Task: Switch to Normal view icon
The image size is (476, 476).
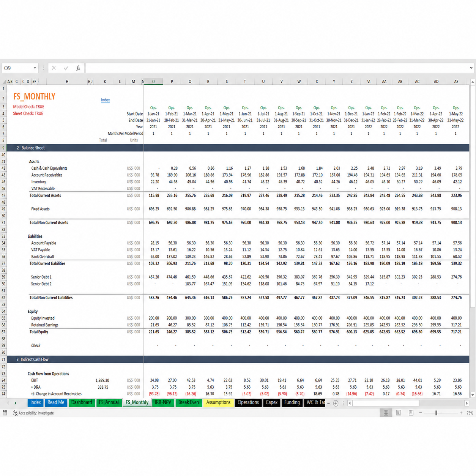Action: (x=386, y=413)
